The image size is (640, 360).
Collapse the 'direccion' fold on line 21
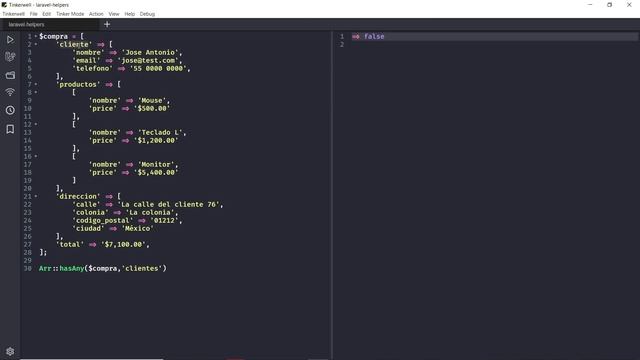point(36,196)
